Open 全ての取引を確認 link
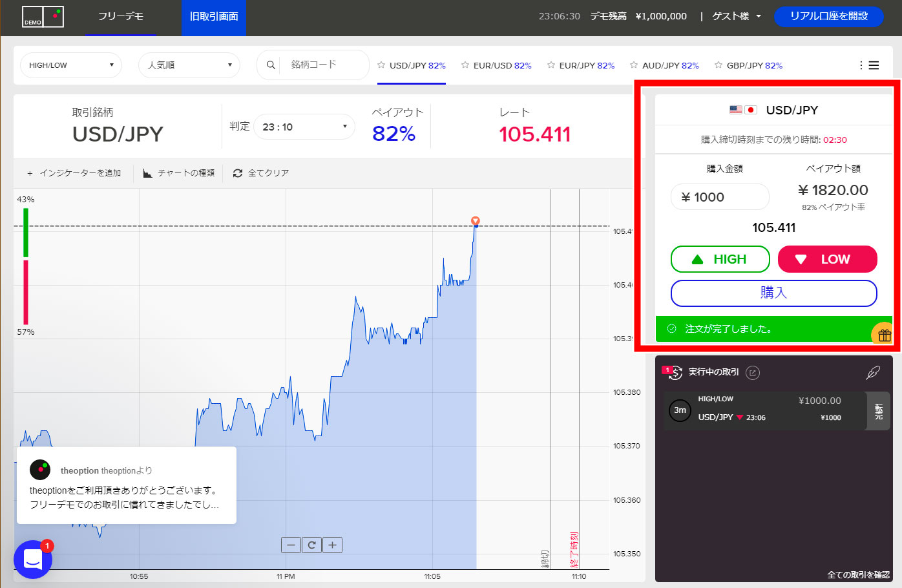This screenshot has height=588, width=902. click(x=858, y=574)
